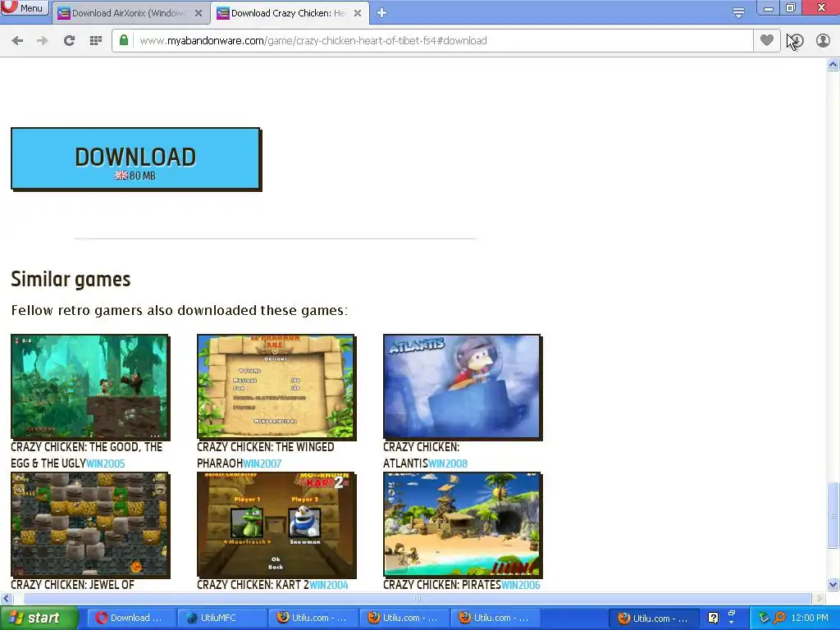Follow Crazy Chicken: The Good, the Egg link
Viewport: 840px width, 630px height.
tap(86, 454)
